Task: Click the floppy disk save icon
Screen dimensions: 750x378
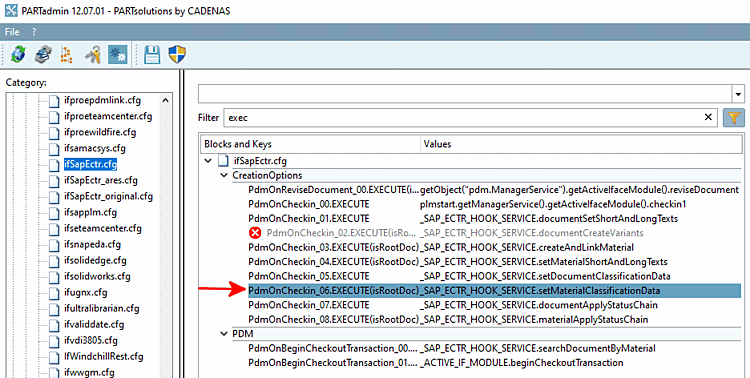Action: [x=152, y=54]
